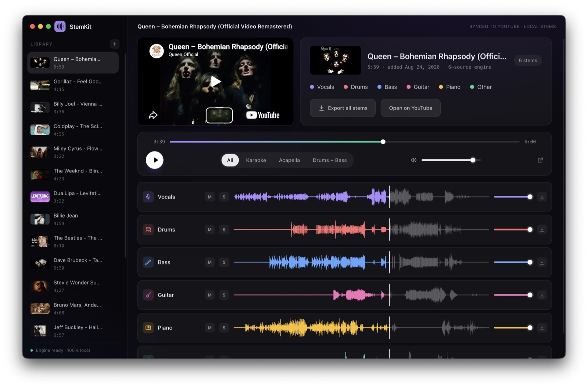This screenshot has height=388, width=588.
Task: Download the Bass stem
Action: pyautogui.click(x=542, y=262)
